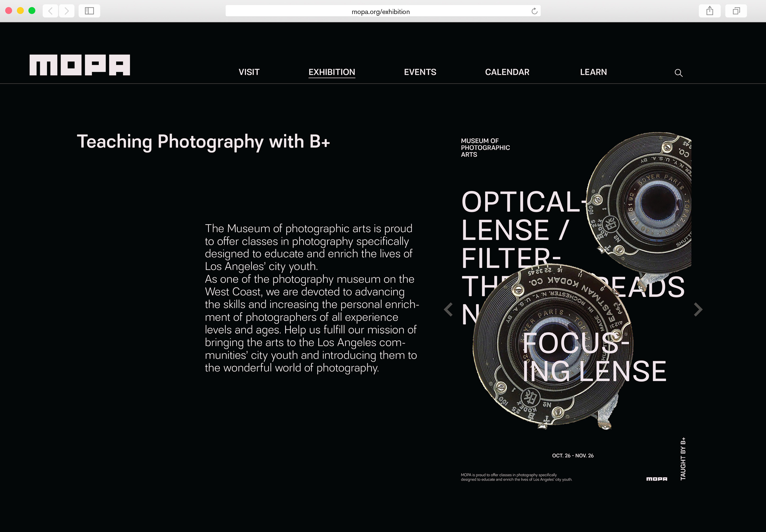766x532 pixels.
Task: Toggle the Safari sidebar button
Action: pos(89,11)
